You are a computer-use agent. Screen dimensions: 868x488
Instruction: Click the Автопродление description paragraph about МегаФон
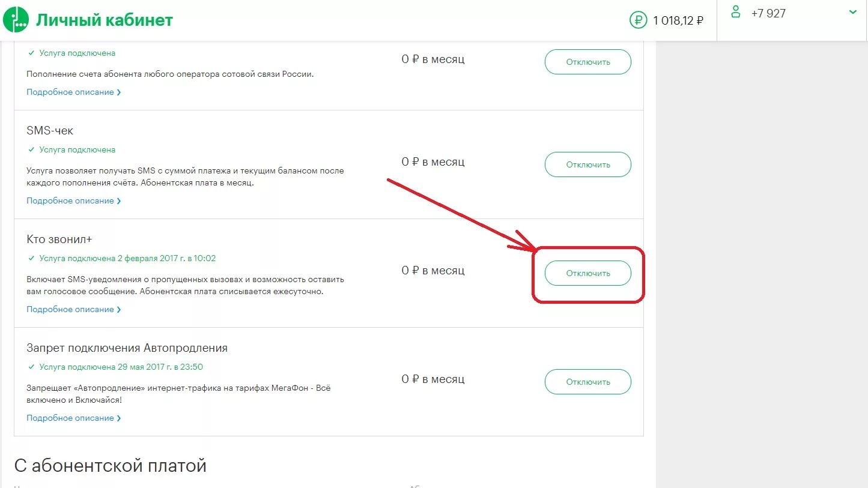coord(178,394)
